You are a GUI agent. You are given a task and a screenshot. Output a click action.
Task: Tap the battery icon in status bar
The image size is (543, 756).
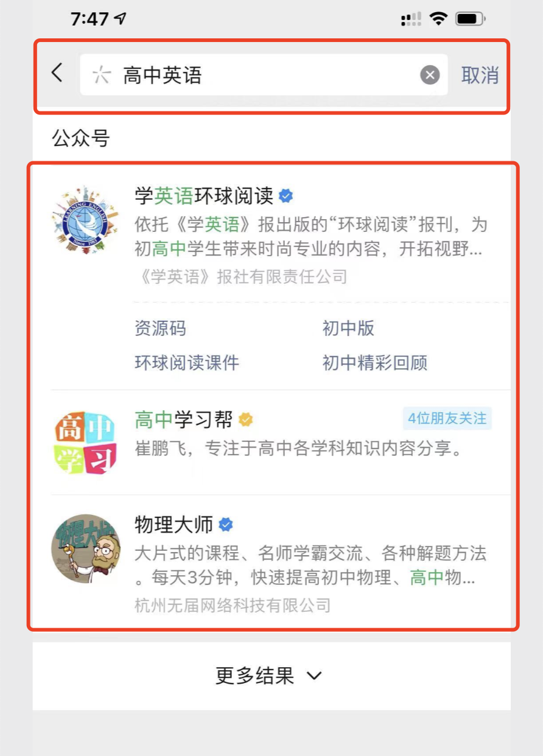pyautogui.click(x=470, y=19)
